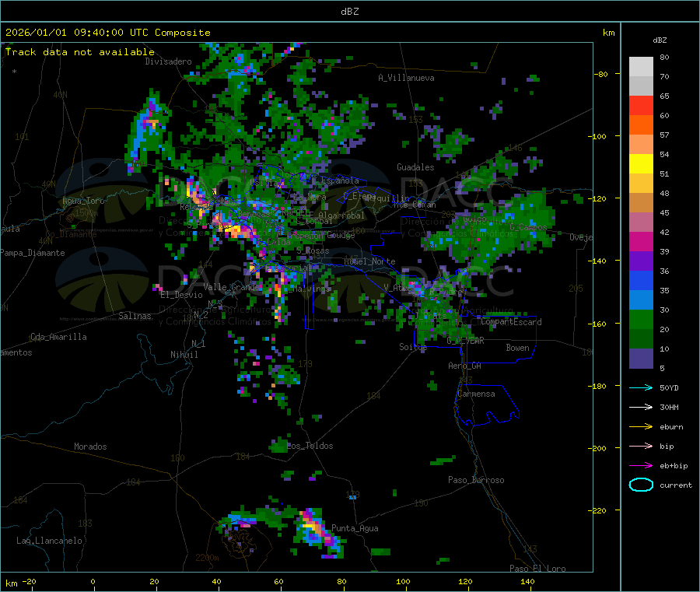700x592 pixels.
Task: Select the orange 60 dBZ color swatch
Action: click(x=641, y=124)
